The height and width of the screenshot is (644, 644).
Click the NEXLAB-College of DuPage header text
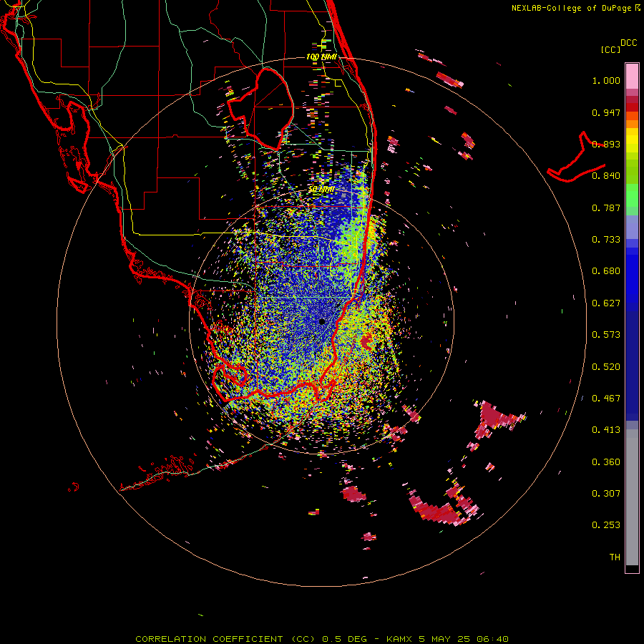pos(571,8)
